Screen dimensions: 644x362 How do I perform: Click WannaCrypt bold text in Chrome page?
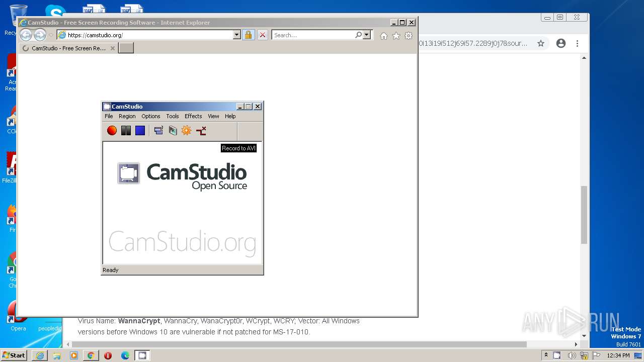139,321
